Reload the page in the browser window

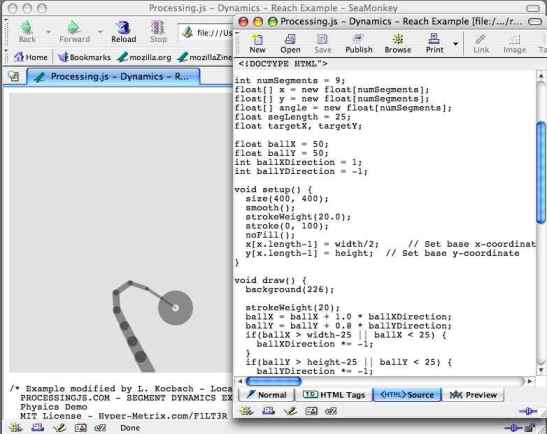[x=123, y=31]
